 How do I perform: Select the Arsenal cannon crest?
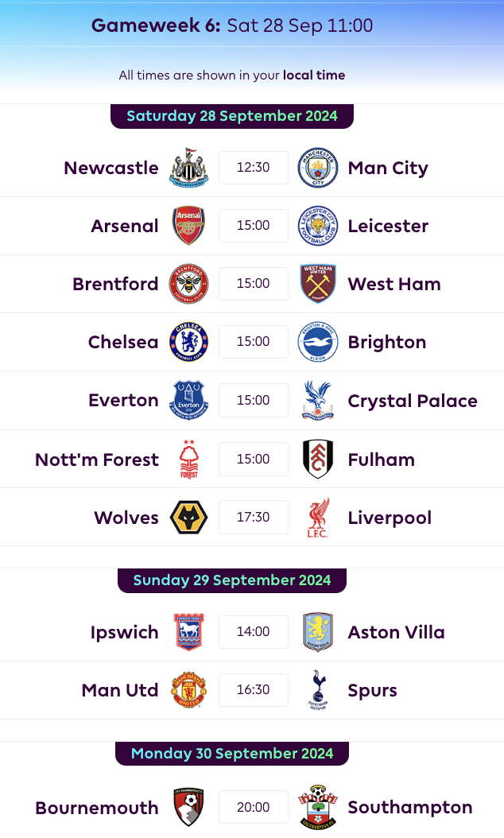(x=189, y=226)
